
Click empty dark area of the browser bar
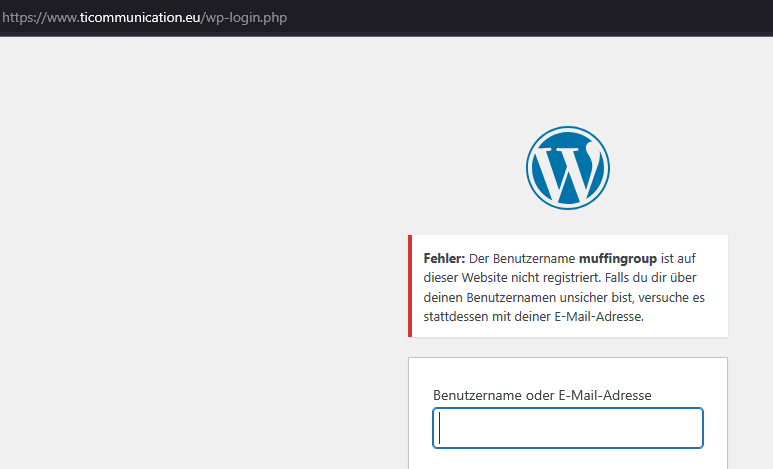coord(550,18)
